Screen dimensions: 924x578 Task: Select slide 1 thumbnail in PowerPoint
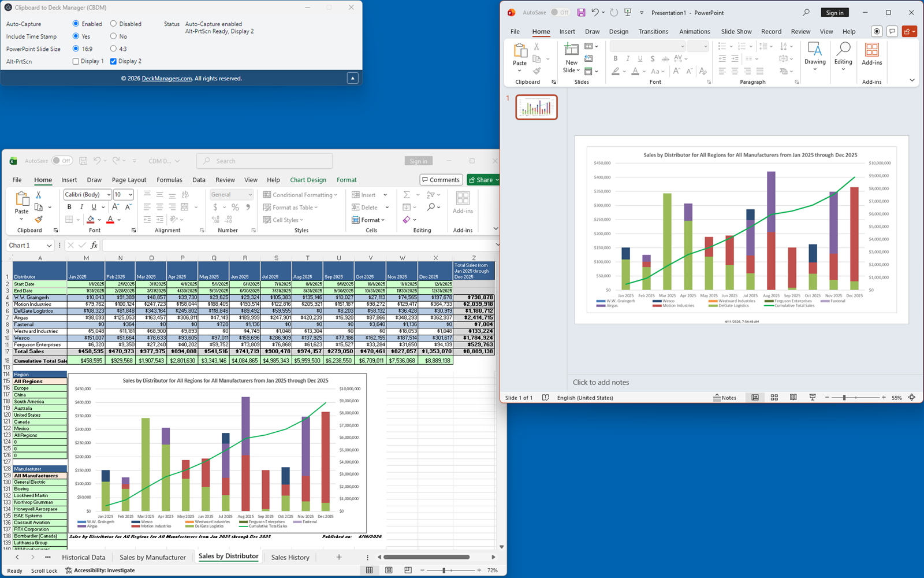[536, 107]
